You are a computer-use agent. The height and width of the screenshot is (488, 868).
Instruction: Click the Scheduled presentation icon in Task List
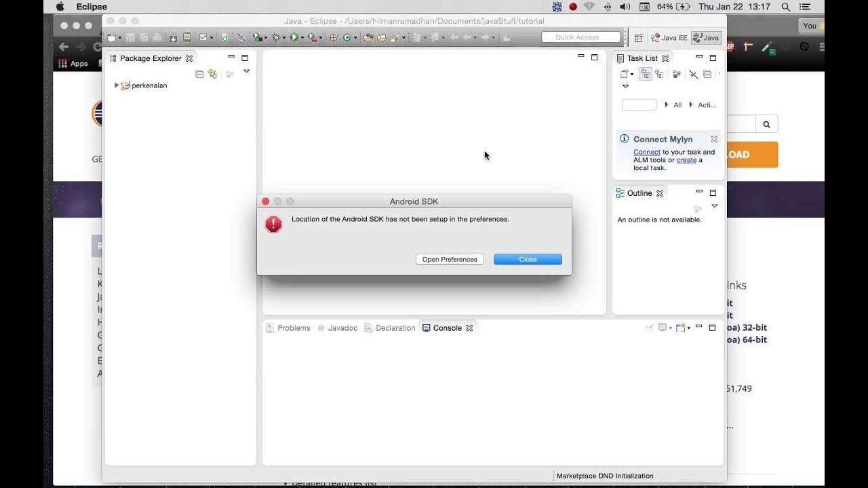pyautogui.click(x=659, y=75)
